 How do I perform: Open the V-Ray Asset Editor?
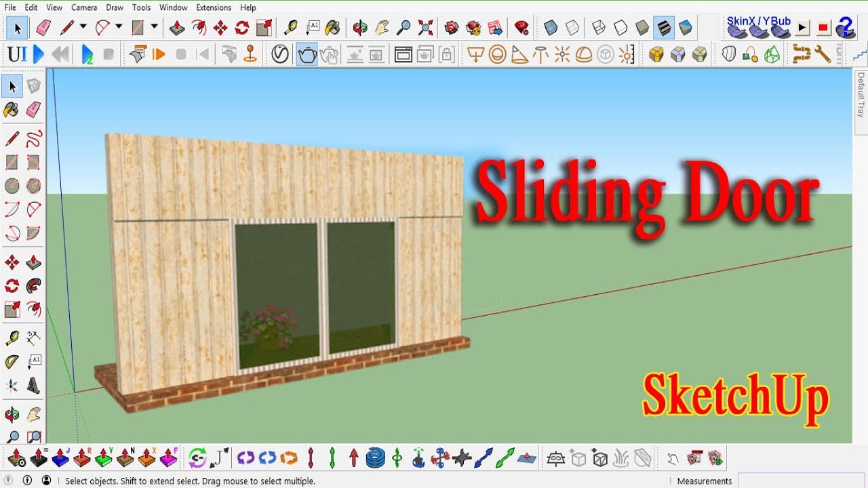(279, 54)
